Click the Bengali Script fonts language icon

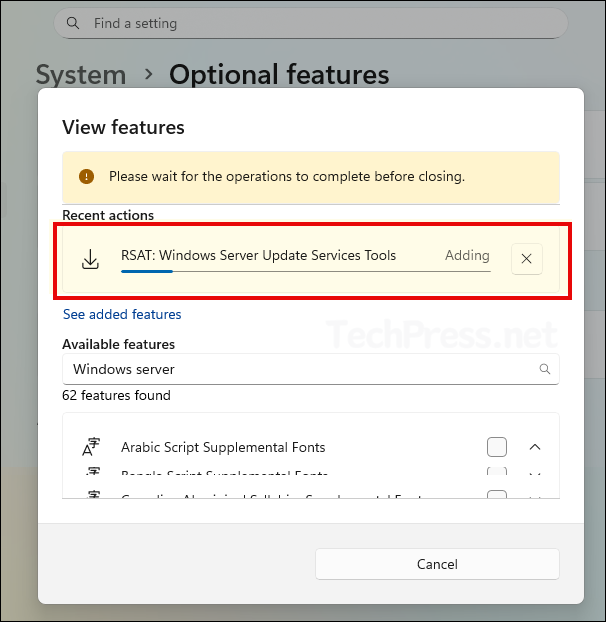[x=92, y=473]
